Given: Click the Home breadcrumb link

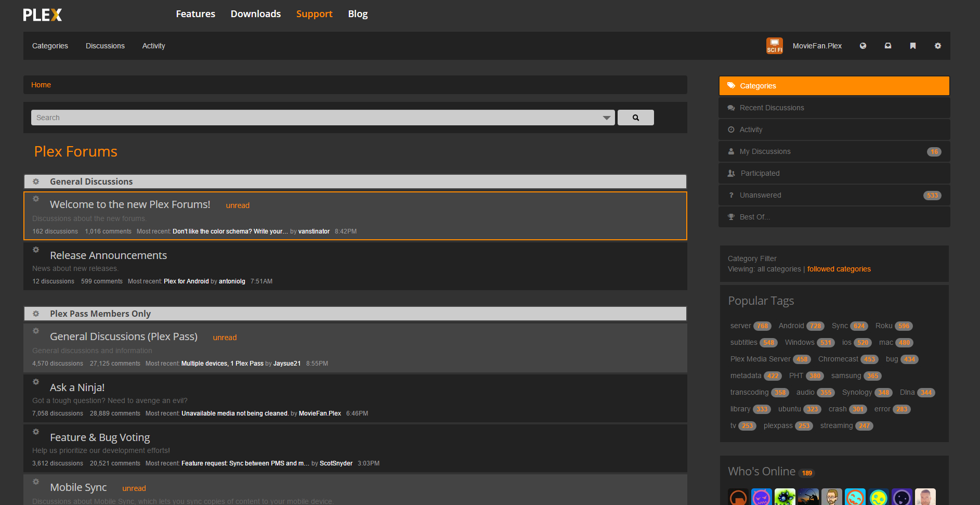Looking at the screenshot, I should (x=41, y=85).
